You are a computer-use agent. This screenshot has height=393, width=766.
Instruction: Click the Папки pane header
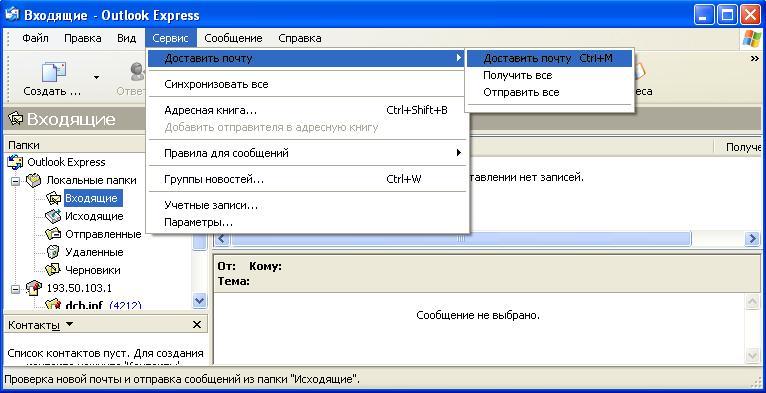[x=74, y=145]
